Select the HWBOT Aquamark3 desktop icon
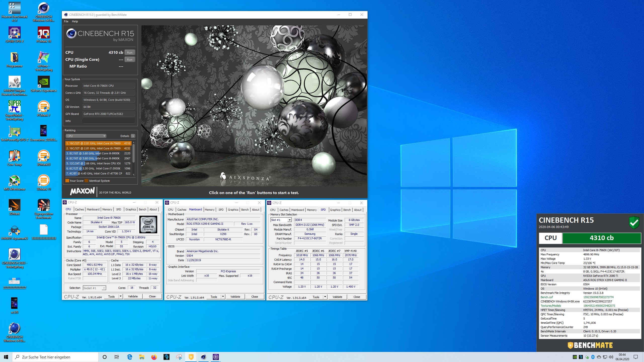This screenshot has width=644, height=362. click(14, 232)
